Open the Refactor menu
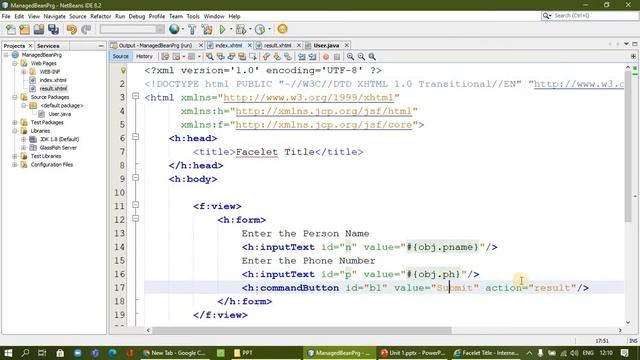The width and height of the screenshot is (640, 360). 100,16
